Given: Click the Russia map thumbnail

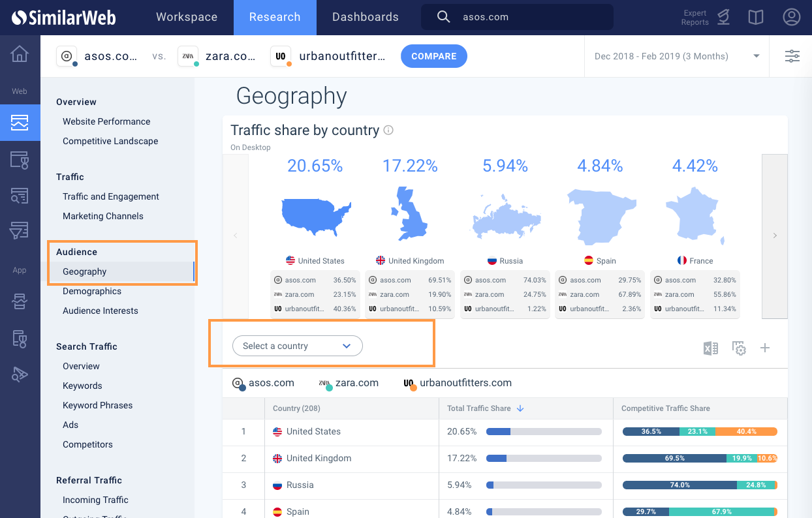Looking at the screenshot, I should coord(505,217).
